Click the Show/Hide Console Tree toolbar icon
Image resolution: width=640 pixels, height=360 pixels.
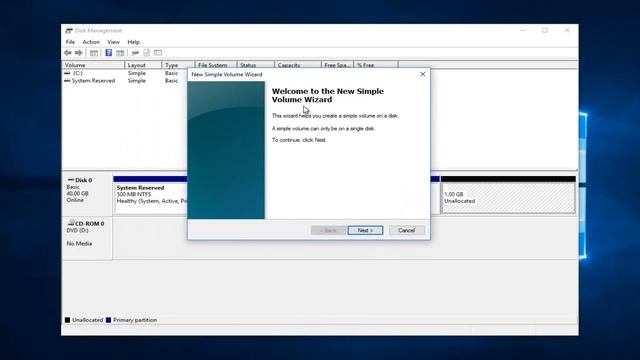[94, 53]
